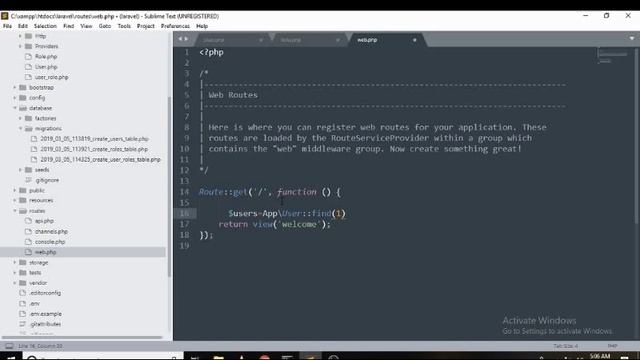Open the Find menu
This screenshot has height=360, width=640.
coord(69,26)
